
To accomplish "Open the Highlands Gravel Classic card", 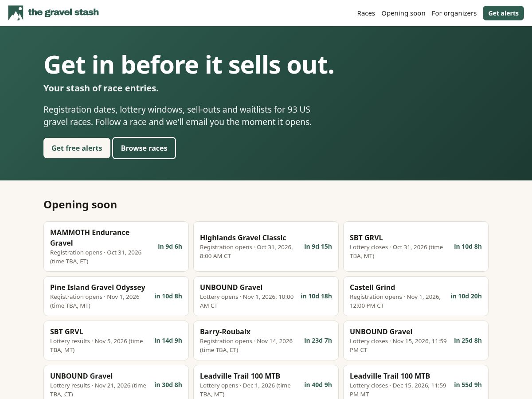I will (266, 246).
